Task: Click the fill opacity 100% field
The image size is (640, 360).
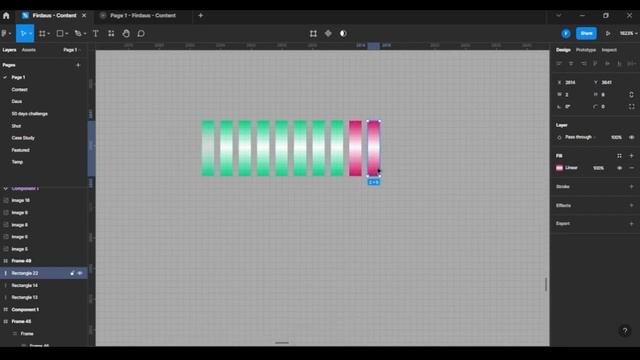Action: click(x=598, y=168)
